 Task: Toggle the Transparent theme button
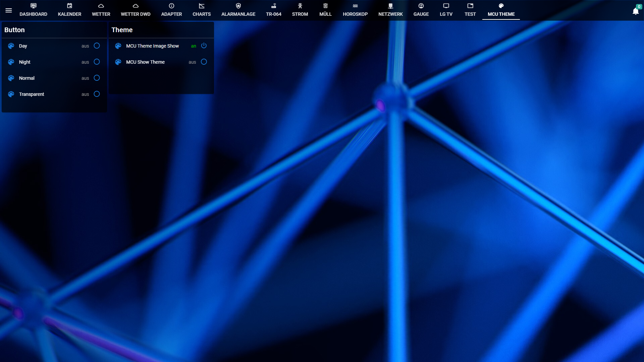(97, 94)
